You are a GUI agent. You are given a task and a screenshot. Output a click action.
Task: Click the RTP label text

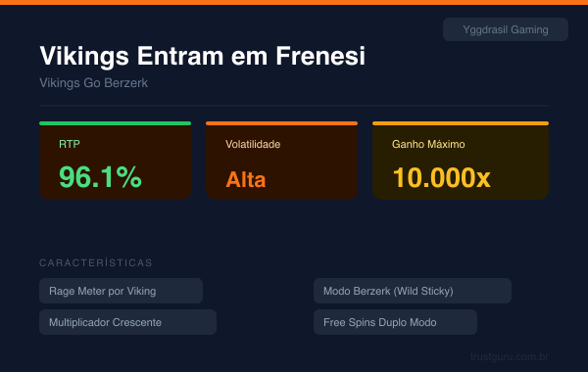tap(70, 144)
